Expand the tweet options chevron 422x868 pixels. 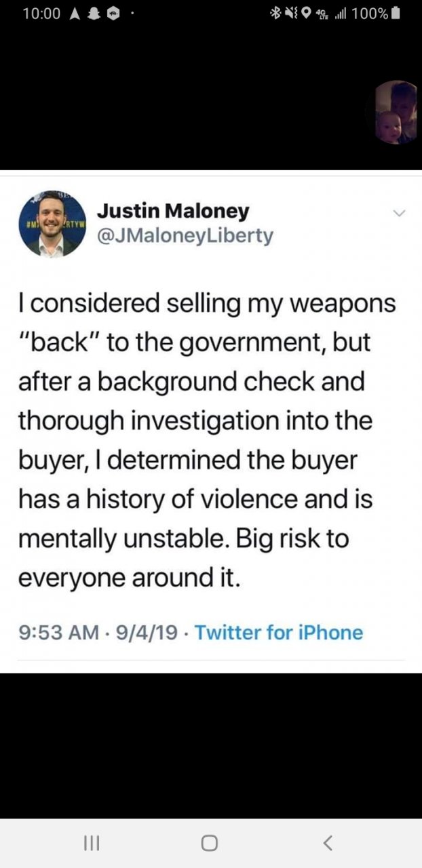(399, 214)
